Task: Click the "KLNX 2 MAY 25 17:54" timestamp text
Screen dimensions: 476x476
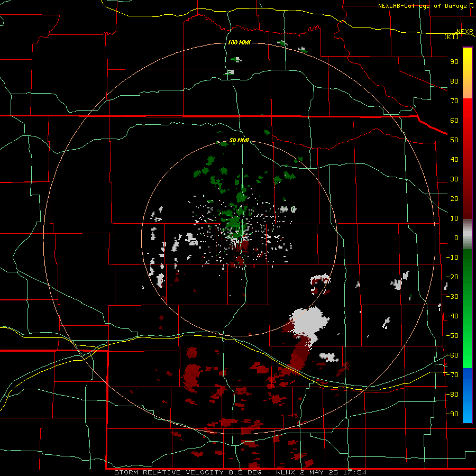Action: [x=321, y=472]
